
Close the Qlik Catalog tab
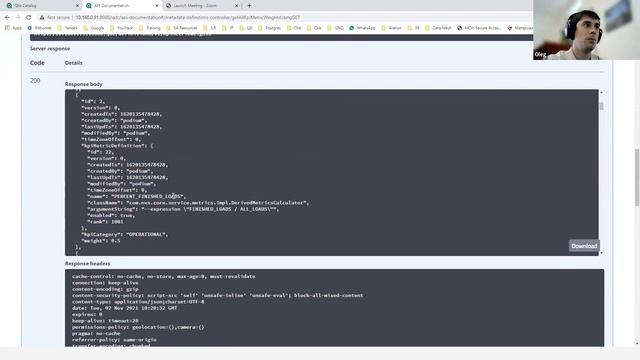77,6
